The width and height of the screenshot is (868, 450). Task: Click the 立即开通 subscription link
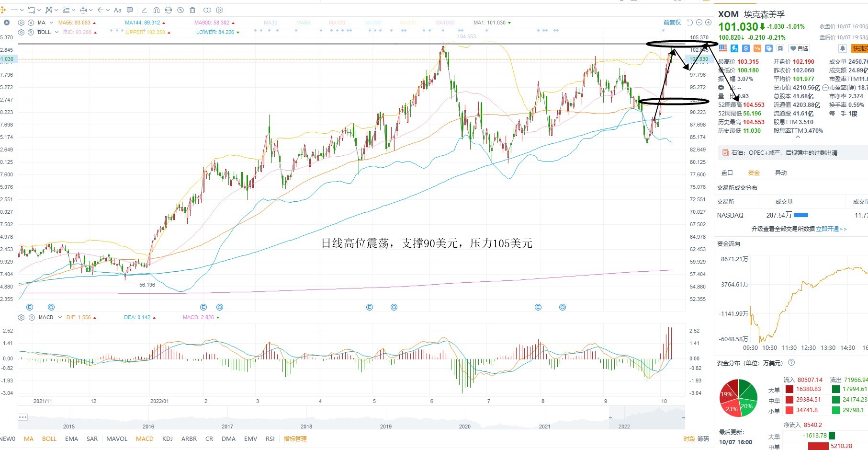[831, 229]
